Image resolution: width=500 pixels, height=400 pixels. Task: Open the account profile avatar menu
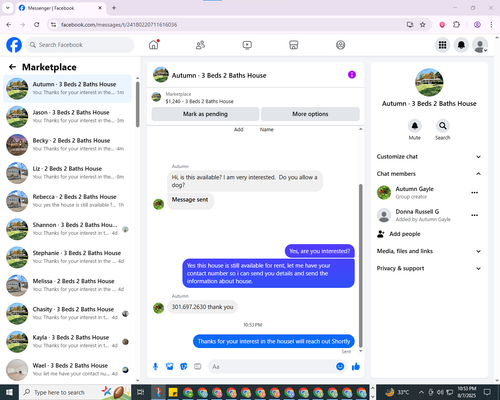point(480,45)
